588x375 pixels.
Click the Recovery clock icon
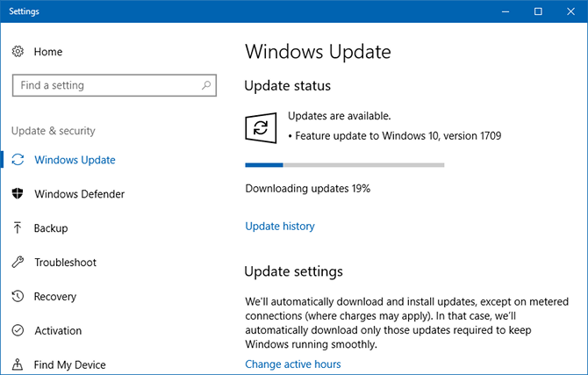click(18, 296)
